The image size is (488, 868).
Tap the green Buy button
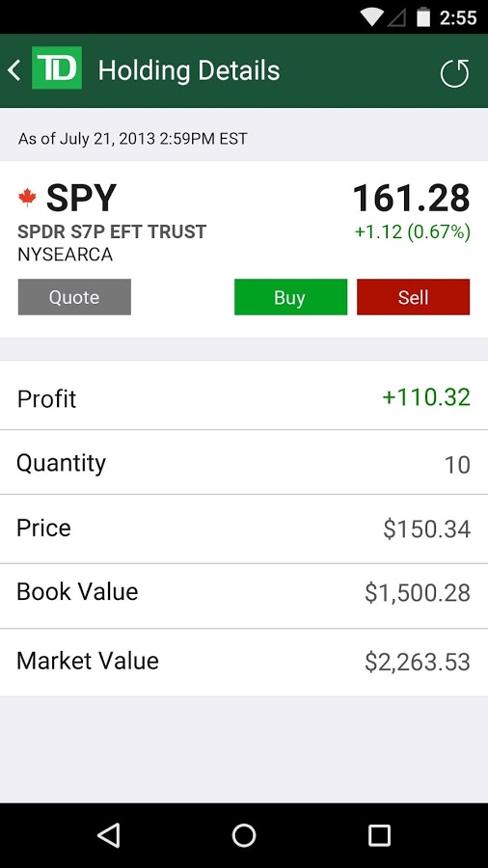pos(290,297)
